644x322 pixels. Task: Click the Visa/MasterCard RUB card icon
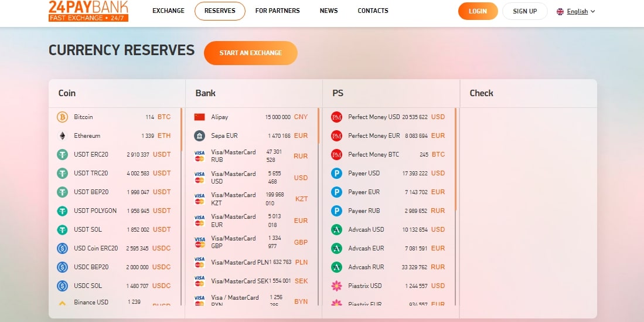pos(200,156)
